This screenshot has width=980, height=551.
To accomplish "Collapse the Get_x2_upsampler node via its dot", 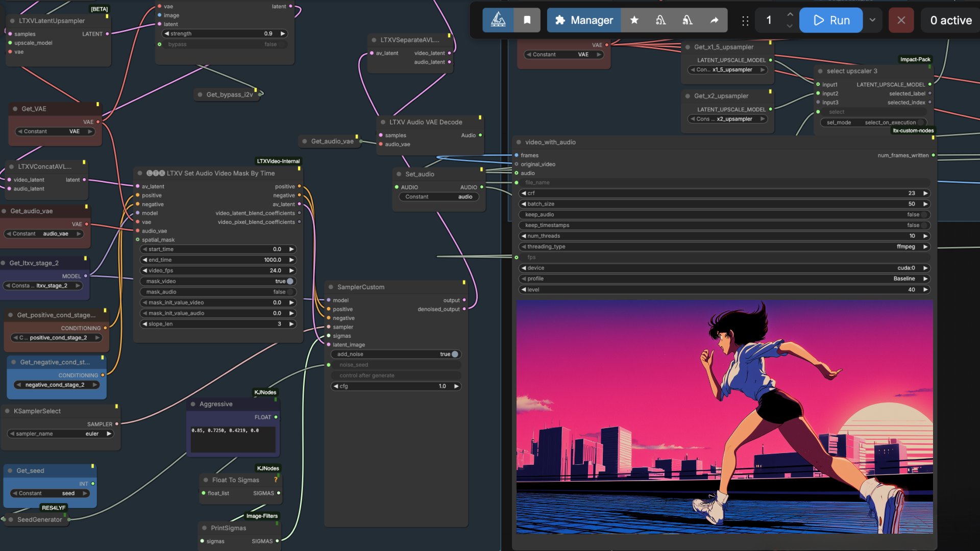I will 688,96.
